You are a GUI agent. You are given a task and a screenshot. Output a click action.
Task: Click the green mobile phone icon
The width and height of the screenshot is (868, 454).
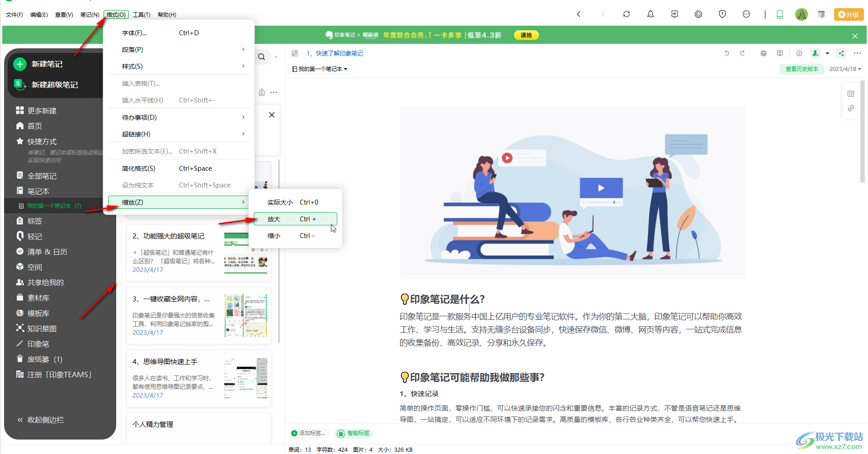[x=780, y=14]
